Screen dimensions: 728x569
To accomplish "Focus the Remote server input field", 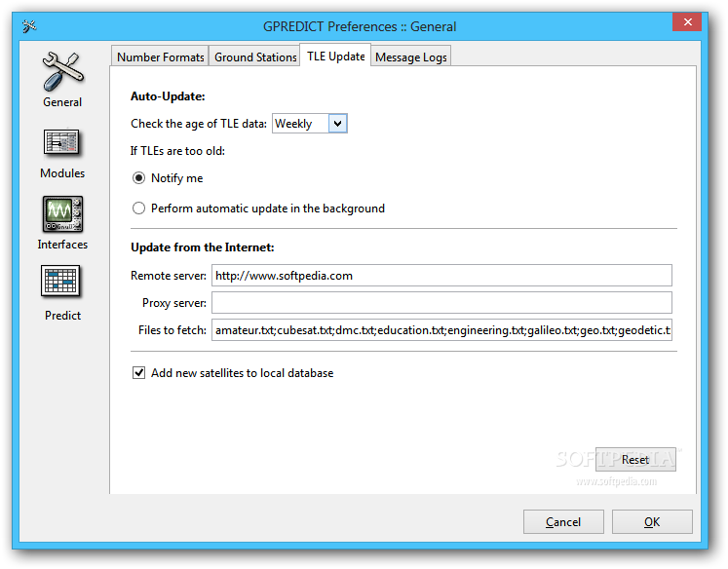I will click(441, 276).
